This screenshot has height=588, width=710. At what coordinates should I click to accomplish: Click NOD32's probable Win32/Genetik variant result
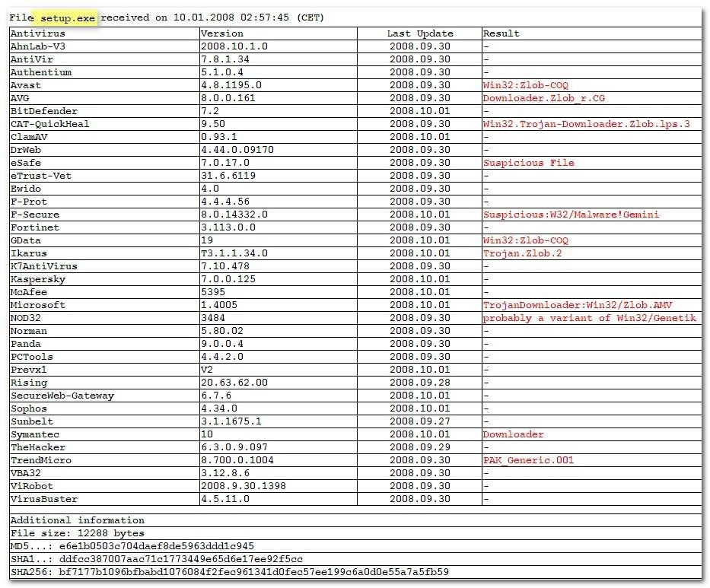tap(589, 318)
